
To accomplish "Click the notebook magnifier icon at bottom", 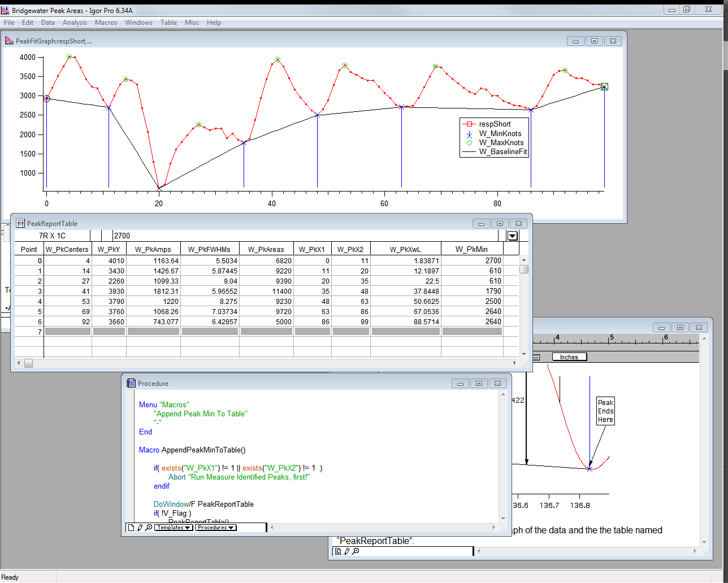I will (356, 551).
